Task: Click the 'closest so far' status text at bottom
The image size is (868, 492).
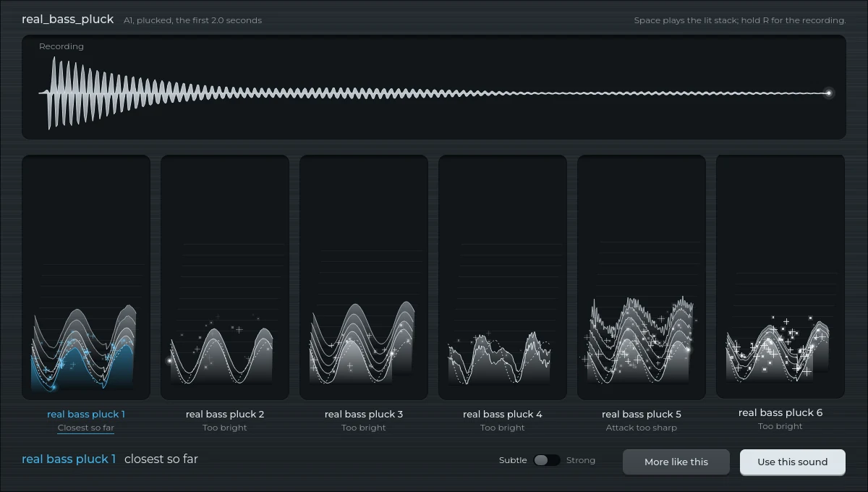Action: [x=161, y=459]
